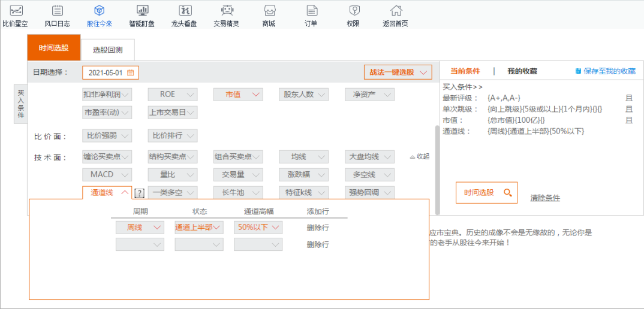Open the 市值 dropdown
Screen dimensions: 644x309
point(238,95)
